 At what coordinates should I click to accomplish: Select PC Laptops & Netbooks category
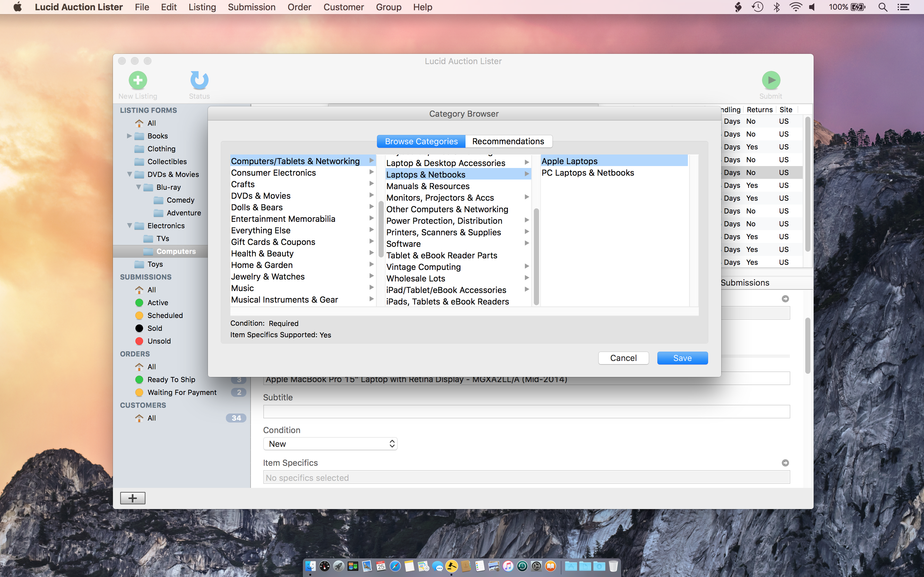pyautogui.click(x=588, y=173)
